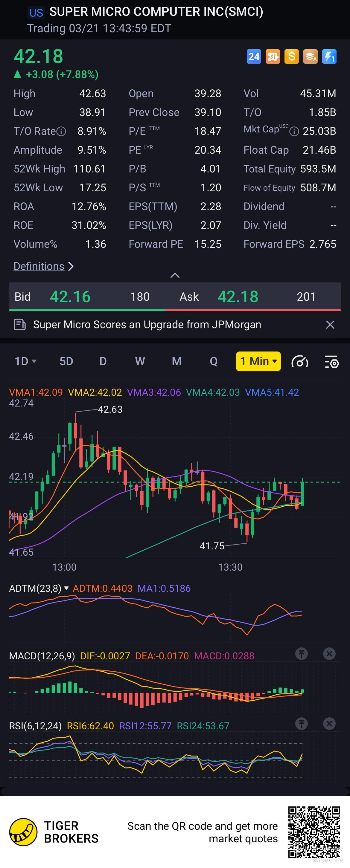
Task: Tap the Bid size 180
Action: click(x=140, y=297)
